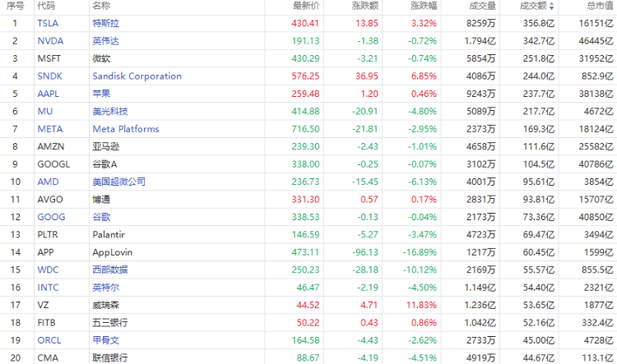Image resolution: width=617 pixels, height=364 pixels.
Task: Select the AppLovin name cell
Action: [x=112, y=252]
